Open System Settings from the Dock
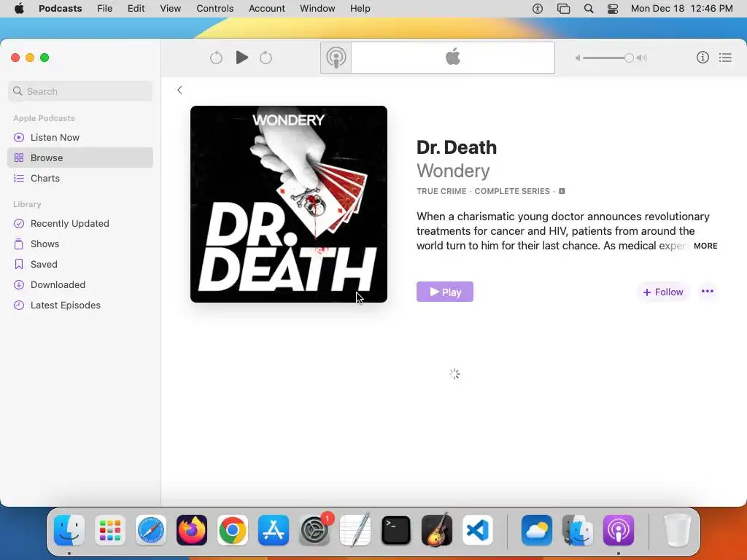Viewport: 747px width, 560px height. tap(314, 530)
